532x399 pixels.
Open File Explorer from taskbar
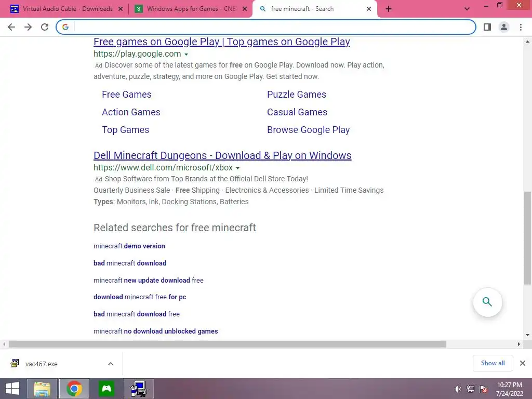pyautogui.click(x=42, y=389)
